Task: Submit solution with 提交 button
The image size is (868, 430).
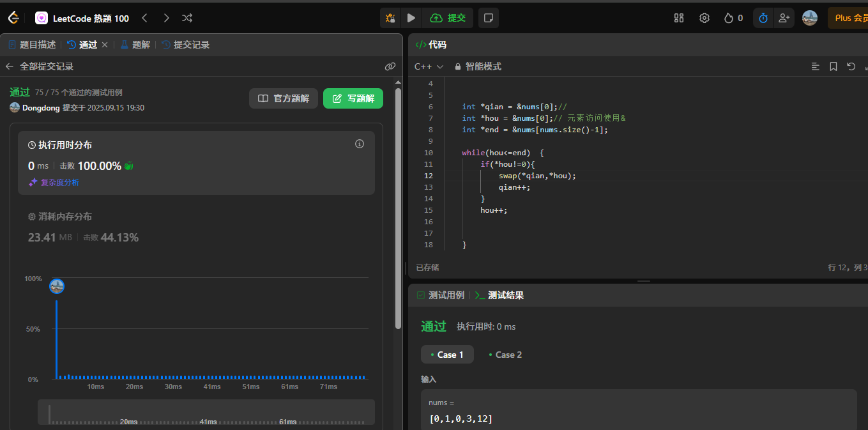Action: tap(448, 18)
